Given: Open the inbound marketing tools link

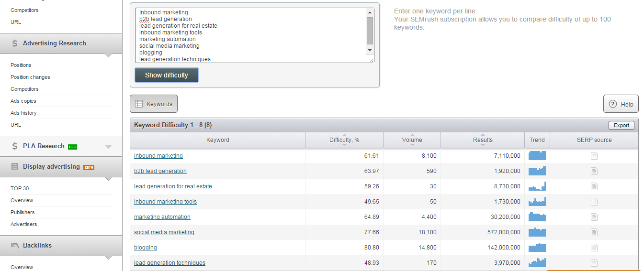Looking at the screenshot, I should [x=165, y=202].
